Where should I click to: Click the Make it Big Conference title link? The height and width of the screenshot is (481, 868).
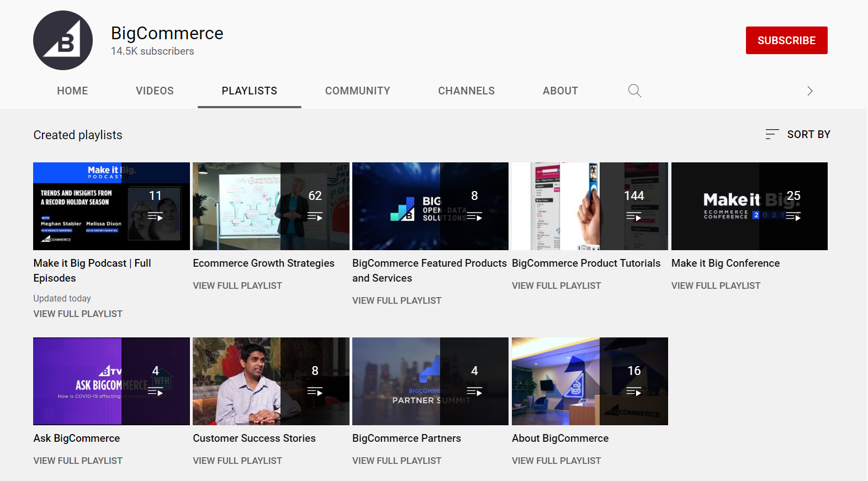pyautogui.click(x=726, y=263)
